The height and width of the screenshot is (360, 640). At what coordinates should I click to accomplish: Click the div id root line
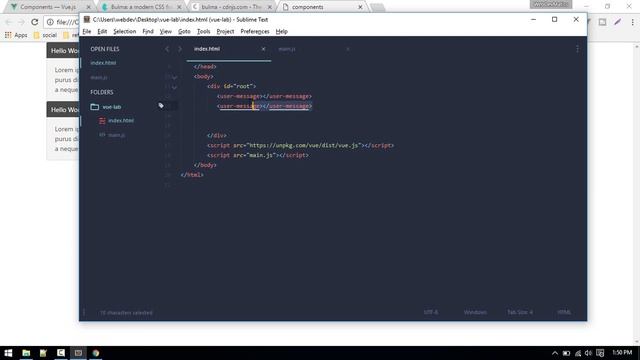[231, 87]
